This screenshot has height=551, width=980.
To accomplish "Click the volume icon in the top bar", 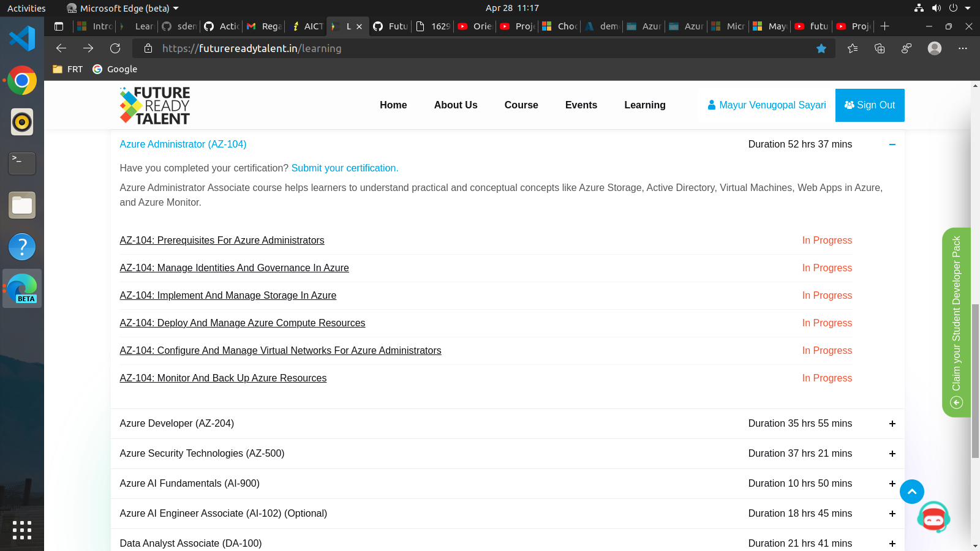I will pyautogui.click(x=937, y=8).
